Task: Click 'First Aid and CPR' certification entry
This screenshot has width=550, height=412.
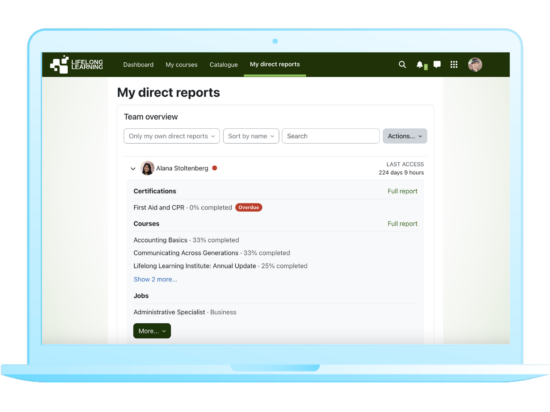Action: [159, 208]
